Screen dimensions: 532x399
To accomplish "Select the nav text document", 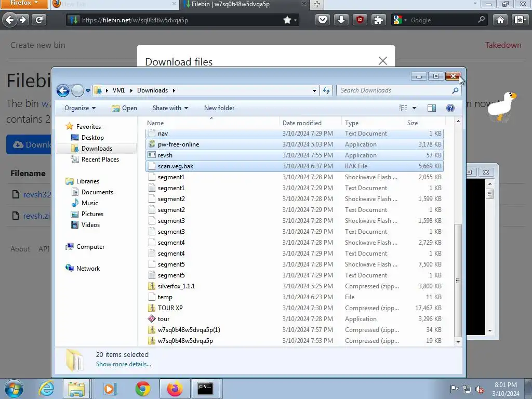I will 295,134.
